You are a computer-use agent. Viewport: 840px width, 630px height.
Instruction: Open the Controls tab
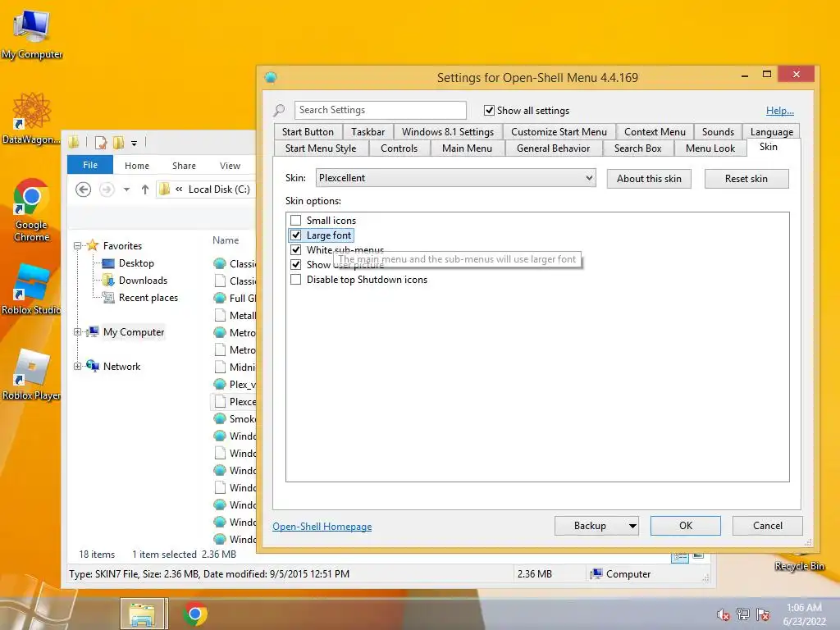click(x=399, y=148)
